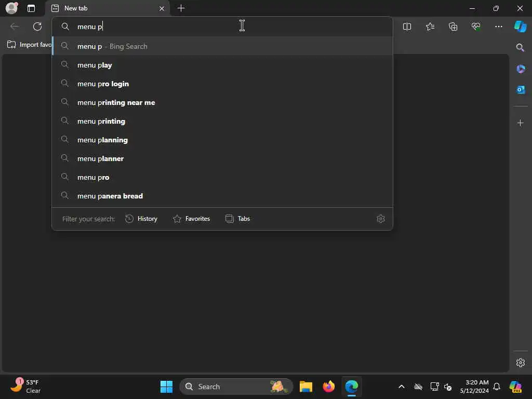Click the address bar containing 'menu p'
532x399 pixels.
click(222, 26)
